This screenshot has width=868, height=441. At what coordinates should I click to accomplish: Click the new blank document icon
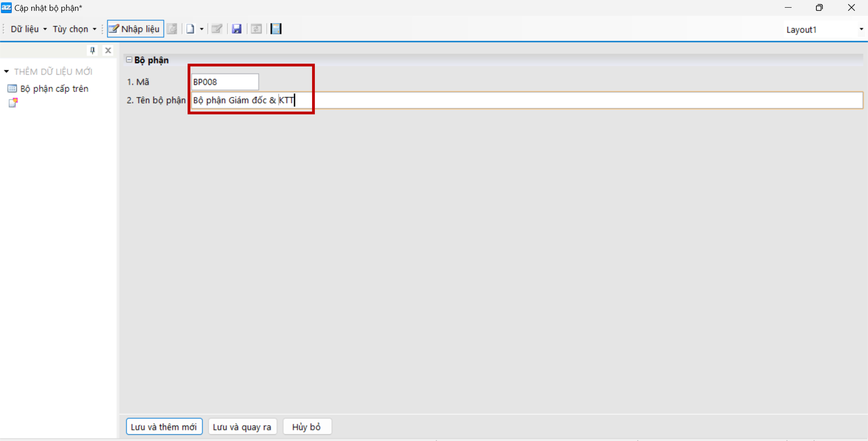point(190,29)
